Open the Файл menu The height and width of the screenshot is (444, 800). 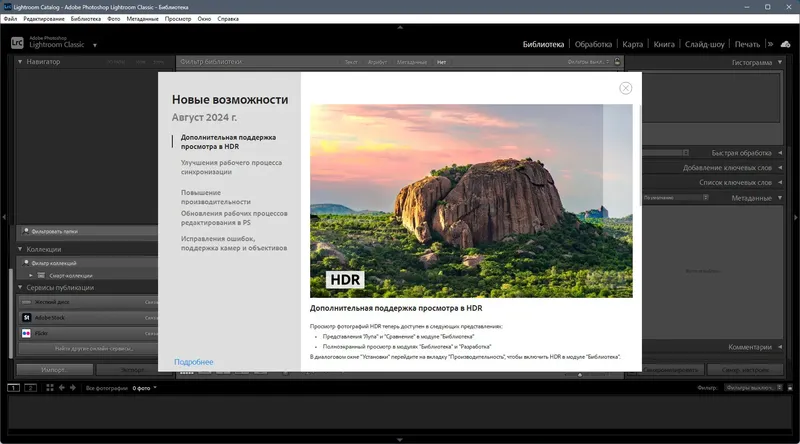[10, 19]
